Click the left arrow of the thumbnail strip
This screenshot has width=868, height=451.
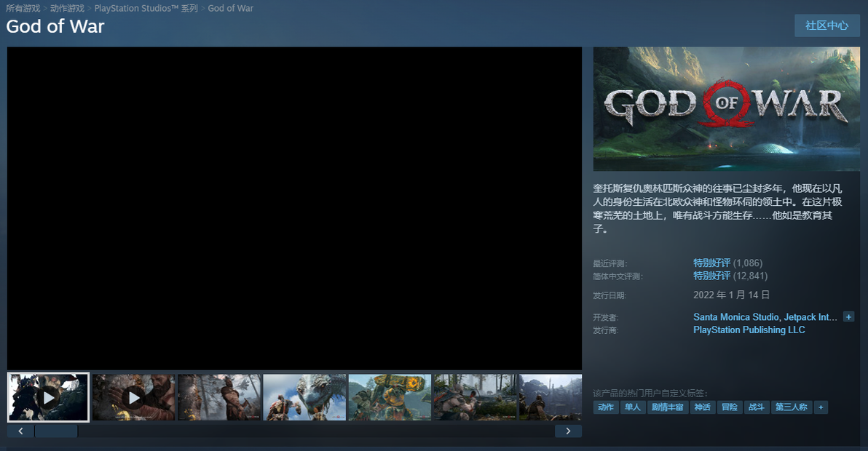pos(20,431)
